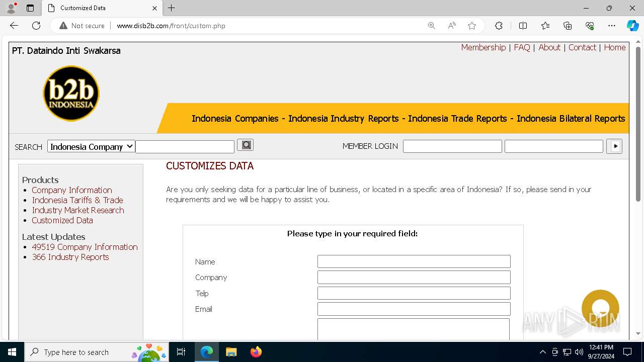The width and height of the screenshot is (644, 362).
Task: Open 366 Industry Reports update link
Action: 70,257
